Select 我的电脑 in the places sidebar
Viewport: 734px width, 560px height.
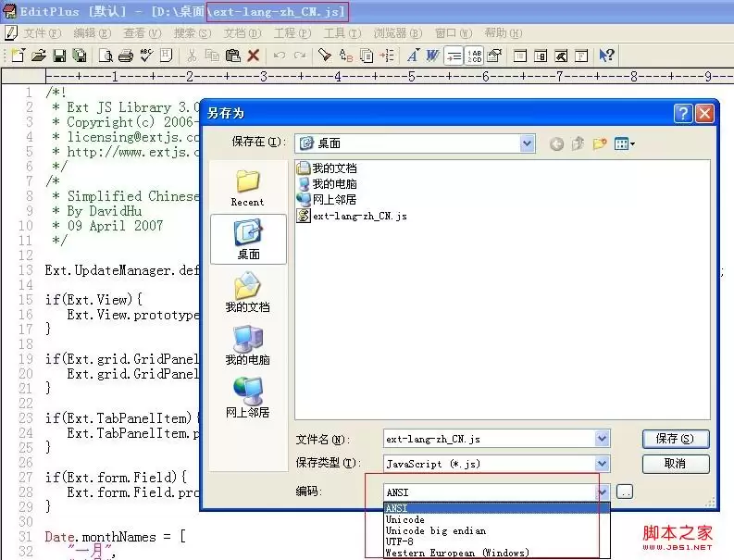coord(248,345)
